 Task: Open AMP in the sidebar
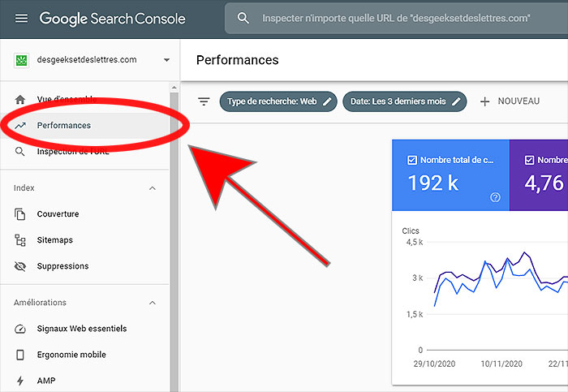84,381
